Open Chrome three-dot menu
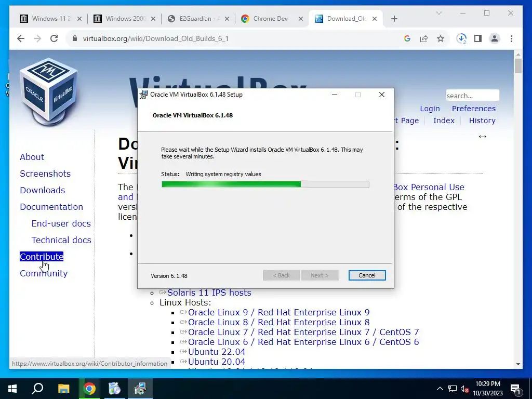Image resolution: width=532 pixels, height=399 pixels. pos(511,38)
